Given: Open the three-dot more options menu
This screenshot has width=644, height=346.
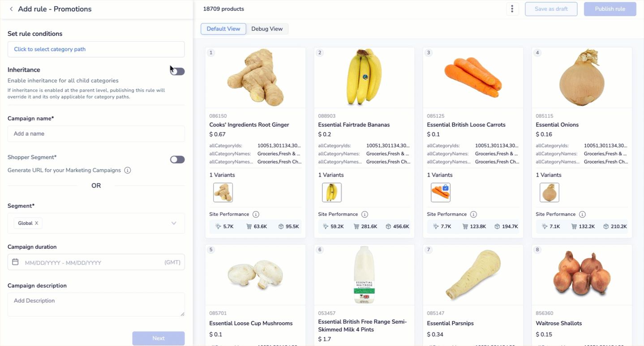Looking at the screenshot, I should point(512,9).
